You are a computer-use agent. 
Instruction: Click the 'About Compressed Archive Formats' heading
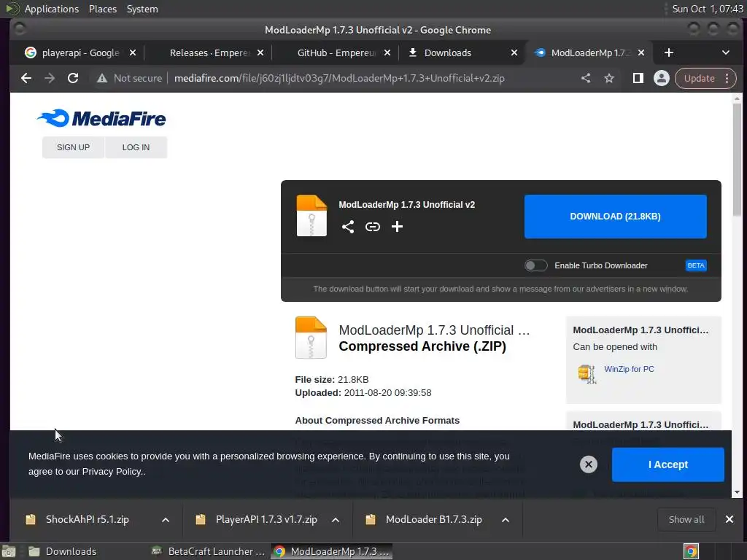click(377, 421)
